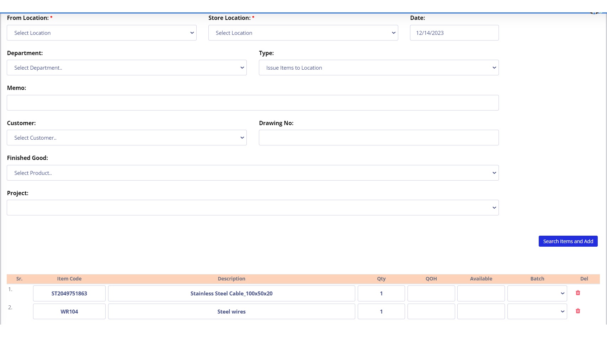The width and height of the screenshot is (607, 364).
Task: Click Qty field for Stainless Steel Cable
Action: (381, 293)
